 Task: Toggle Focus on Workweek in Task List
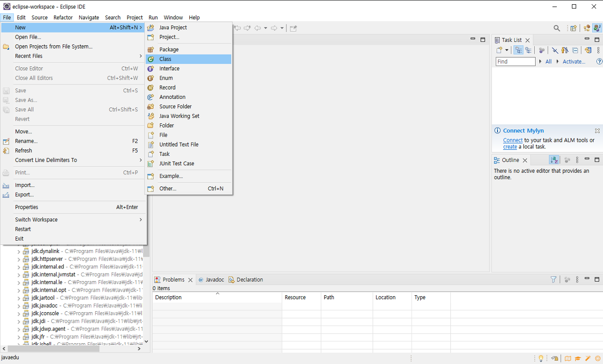[542, 50]
